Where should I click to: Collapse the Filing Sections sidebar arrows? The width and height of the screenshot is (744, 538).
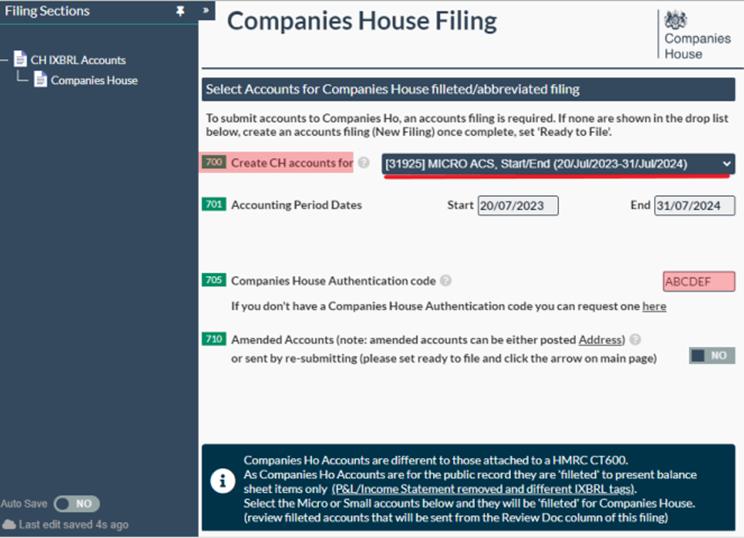point(206,10)
